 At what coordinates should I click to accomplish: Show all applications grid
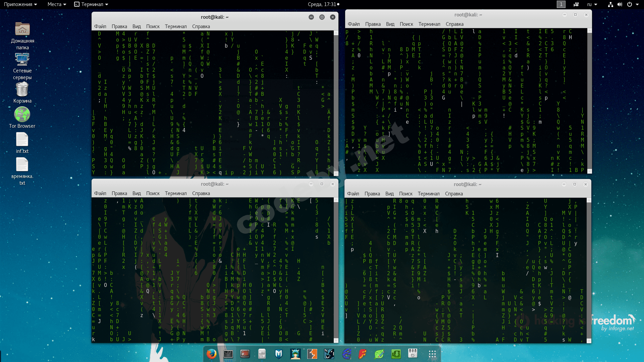(432, 354)
